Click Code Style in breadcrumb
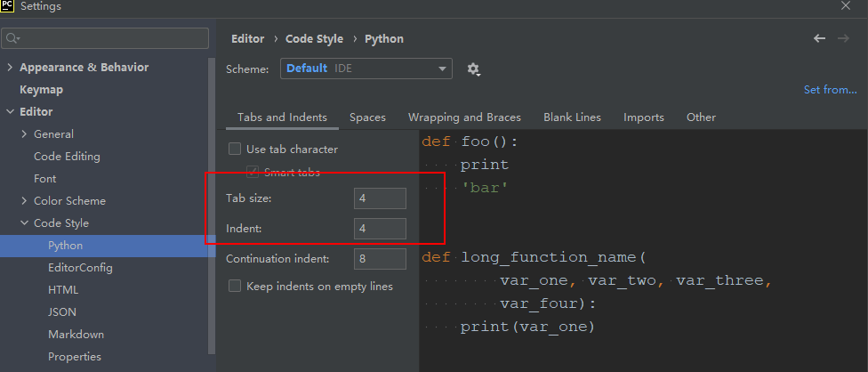The width and height of the screenshot is (868, 372). click(315, 39)
